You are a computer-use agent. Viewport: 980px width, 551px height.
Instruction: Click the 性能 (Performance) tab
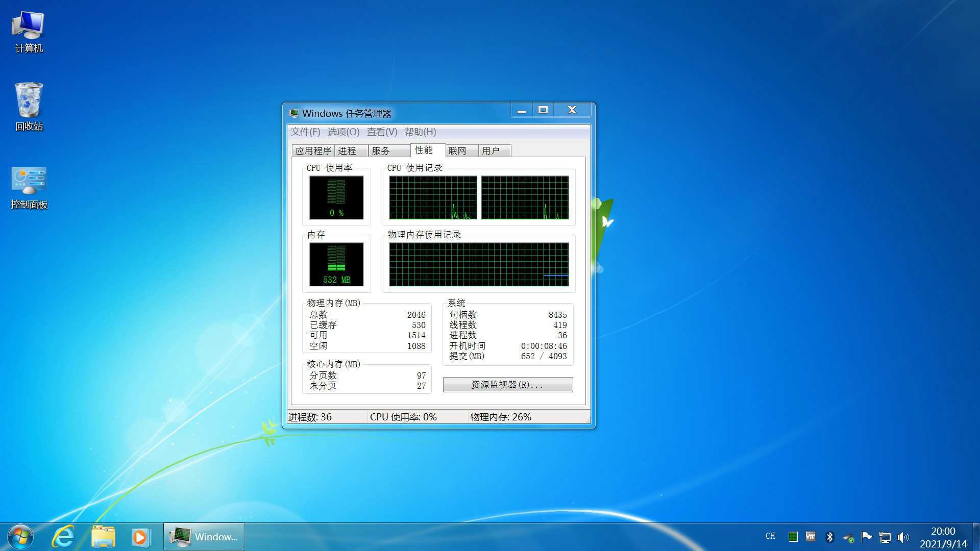click(x=425, y=150)
